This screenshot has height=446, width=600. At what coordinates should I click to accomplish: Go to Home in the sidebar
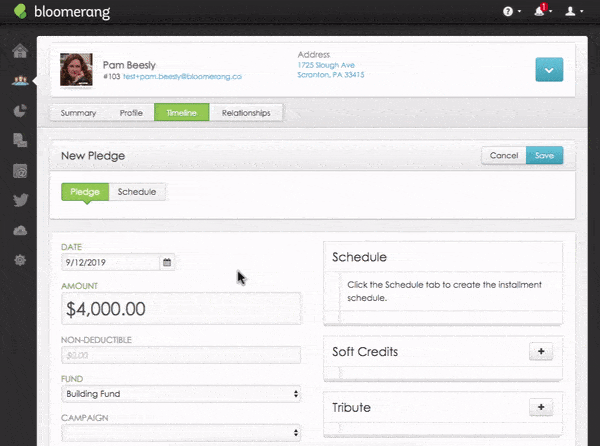(x=20, y=50)
